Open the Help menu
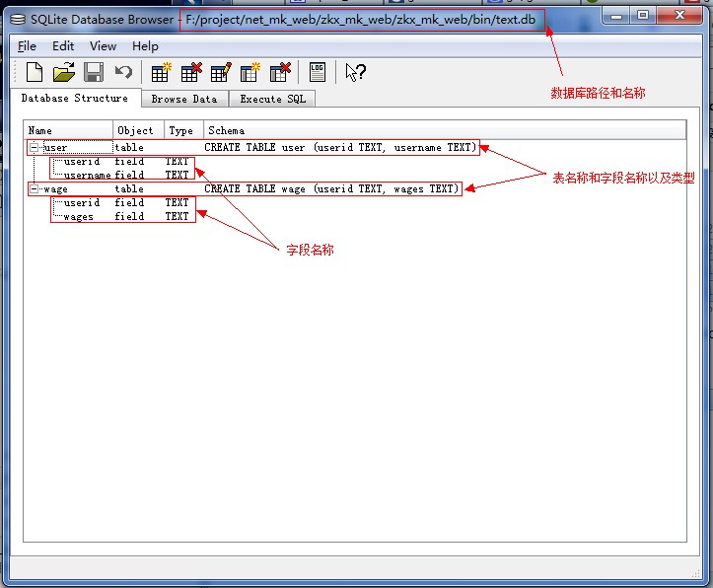The width and height of the screenshot is (713, 588). tap(145, 46)
